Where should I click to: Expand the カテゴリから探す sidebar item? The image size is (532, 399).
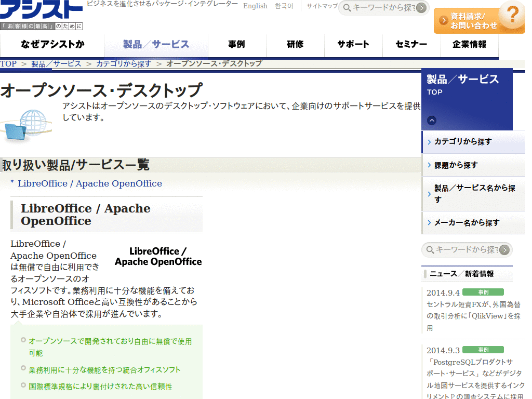(473, 142)
